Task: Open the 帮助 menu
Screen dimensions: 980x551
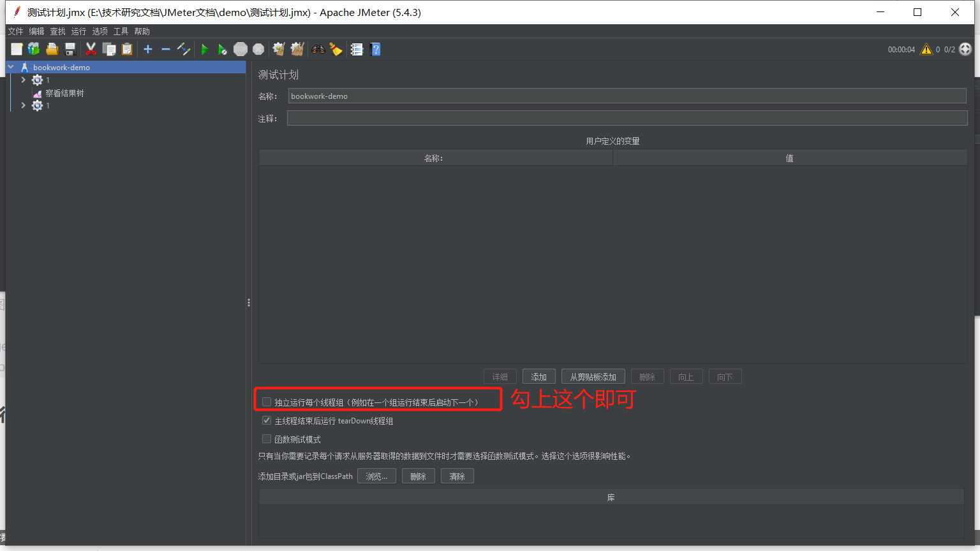Action: point(142,31)
